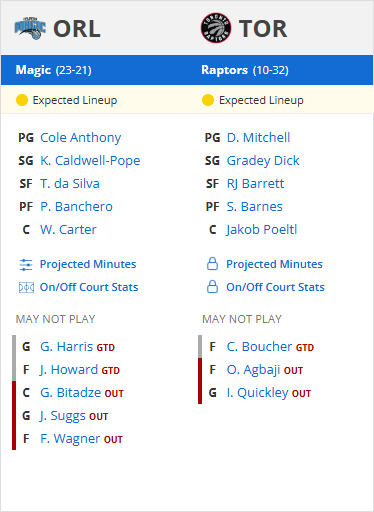Open injured player F. Wagner

(x=72, y=439)
